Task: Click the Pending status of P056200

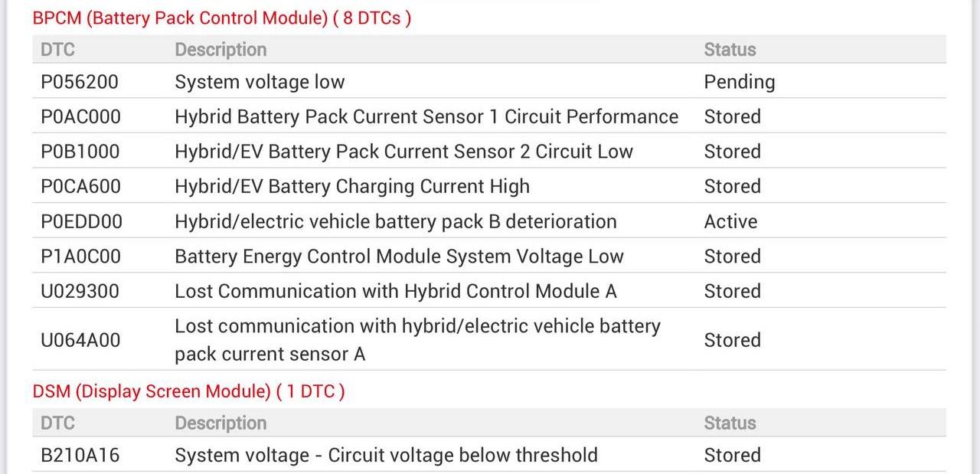Action: pos(739,82)
